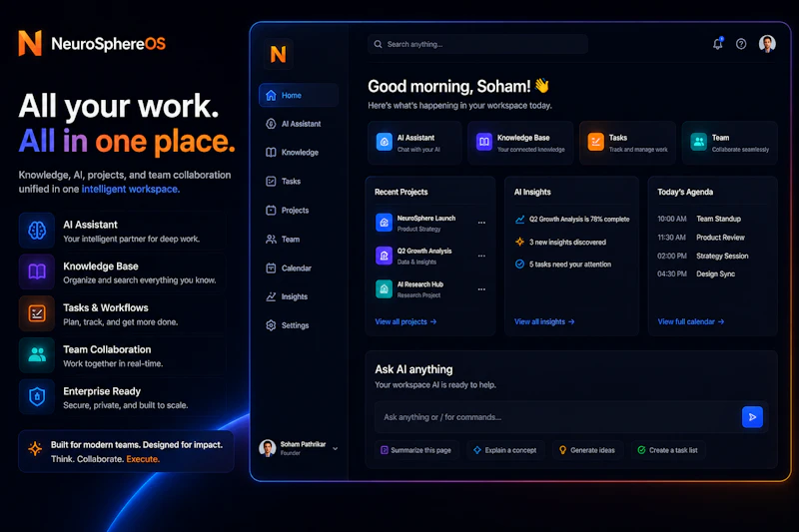Open notifications bell
The width and height of the screenshot is (799, 532).
(x=717, y=44)
